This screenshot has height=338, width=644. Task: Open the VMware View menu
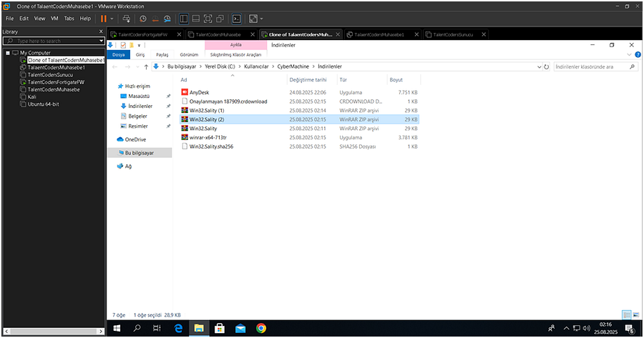point(39,19)
